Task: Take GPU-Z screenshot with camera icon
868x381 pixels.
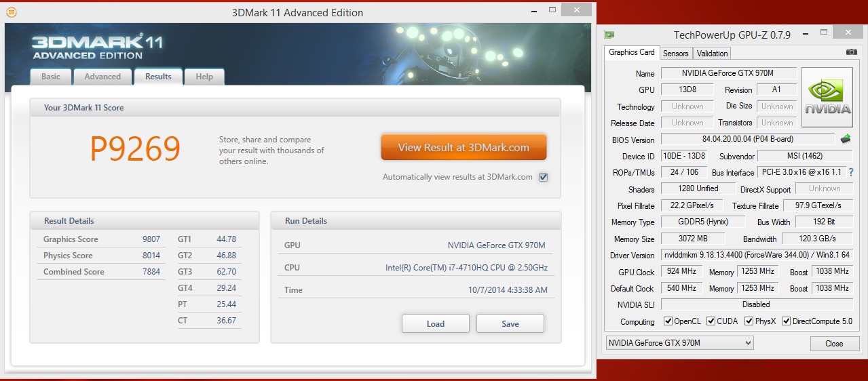Action: click(x=851, y=52)
